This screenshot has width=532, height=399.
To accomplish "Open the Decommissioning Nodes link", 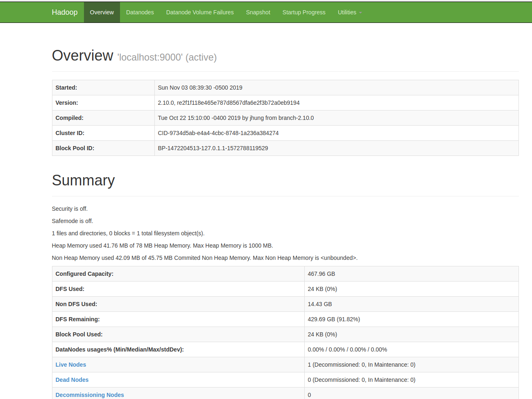I will (90, 395).
